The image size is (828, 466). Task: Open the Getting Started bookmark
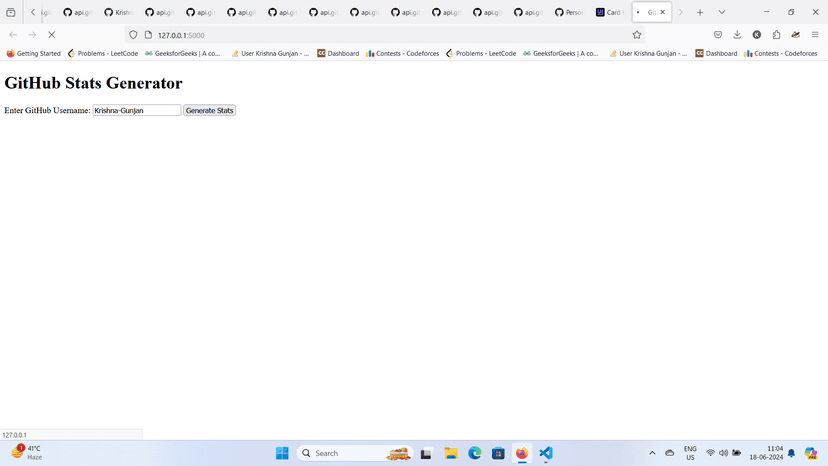33,53
